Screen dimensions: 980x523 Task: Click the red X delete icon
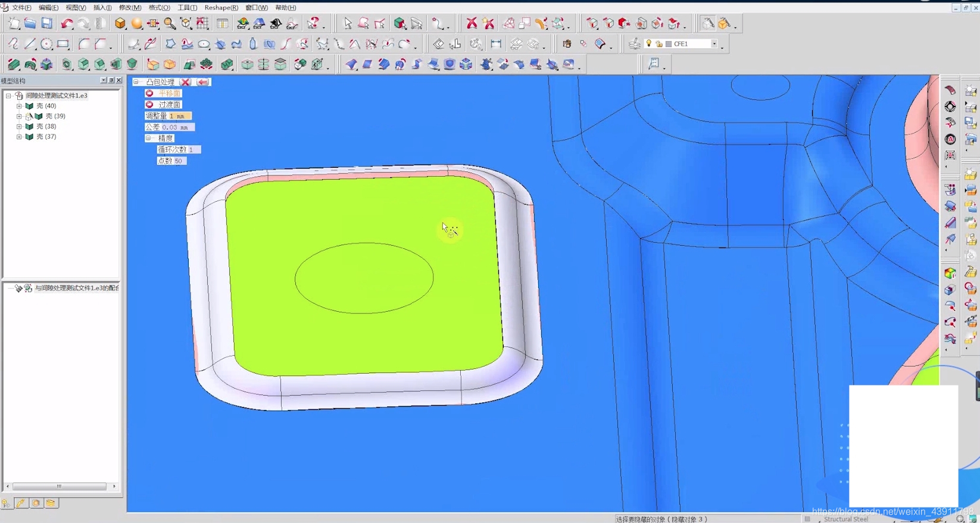click(x=472, y=24)
